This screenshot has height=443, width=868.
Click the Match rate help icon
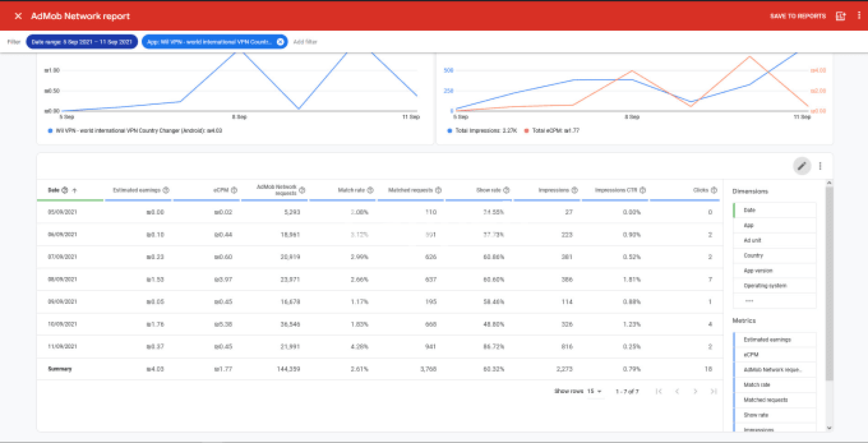point(370,190)
